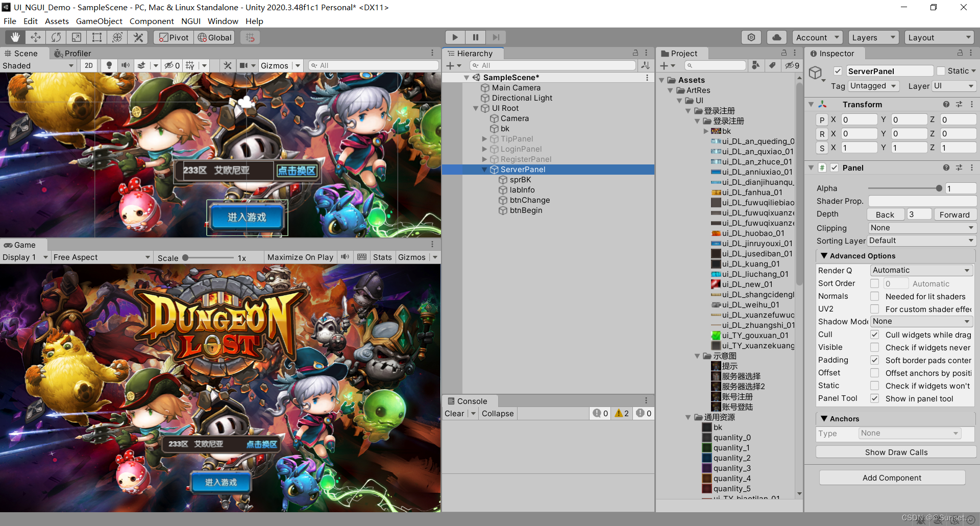Select the Rotate tool
Screen dimensions: 980x526
[56, 37]
